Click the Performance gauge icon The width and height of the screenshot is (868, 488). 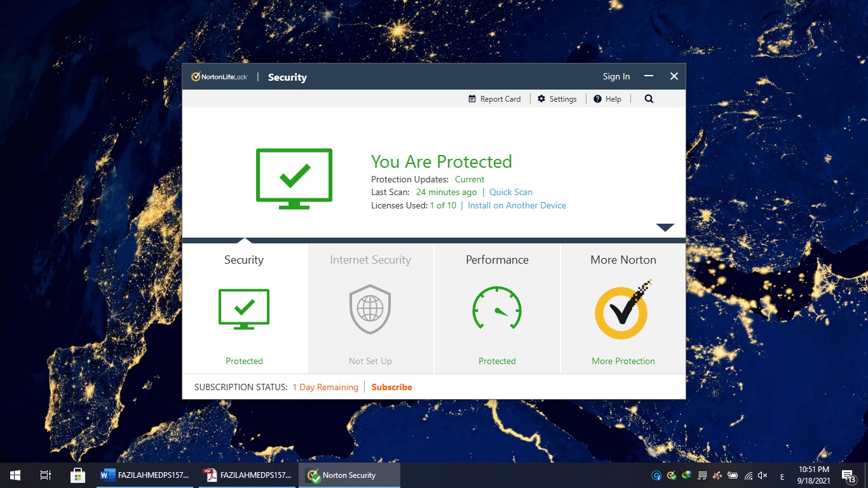click(497, 308)
